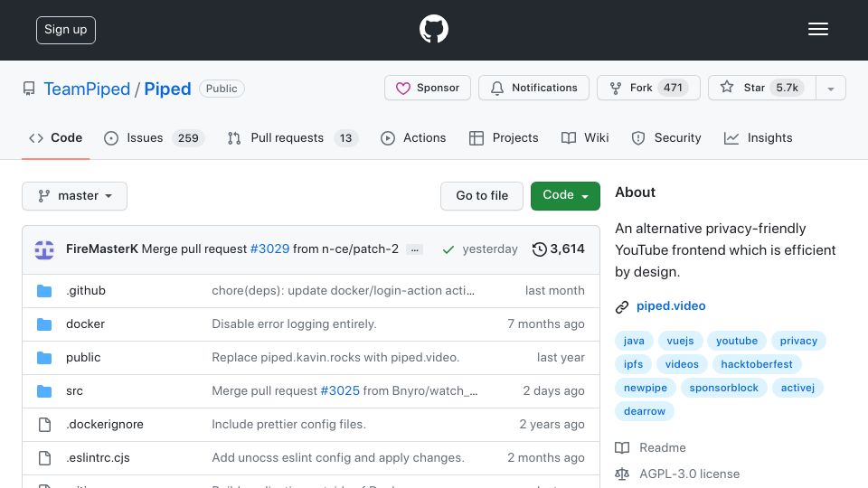Open the docker folder

pos(85,324)
